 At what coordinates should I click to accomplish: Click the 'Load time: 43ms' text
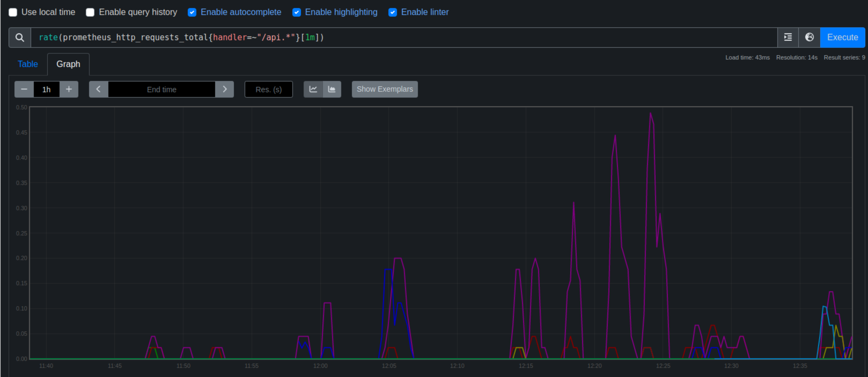[x=747, y=58]
